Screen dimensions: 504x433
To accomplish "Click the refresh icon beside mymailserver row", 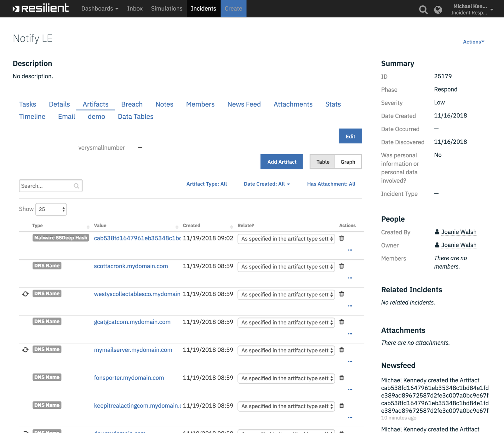I will click(x=25, y=350).
